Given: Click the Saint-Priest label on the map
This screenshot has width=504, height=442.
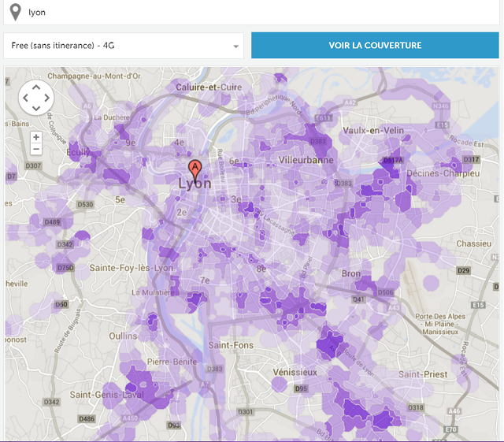Looking at the screenshot, I should pyautogui.click(x=422, y=373).
